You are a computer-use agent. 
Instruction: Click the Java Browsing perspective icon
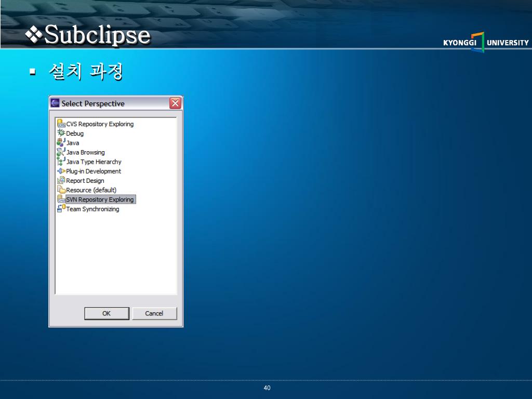[x=61, y=152]
